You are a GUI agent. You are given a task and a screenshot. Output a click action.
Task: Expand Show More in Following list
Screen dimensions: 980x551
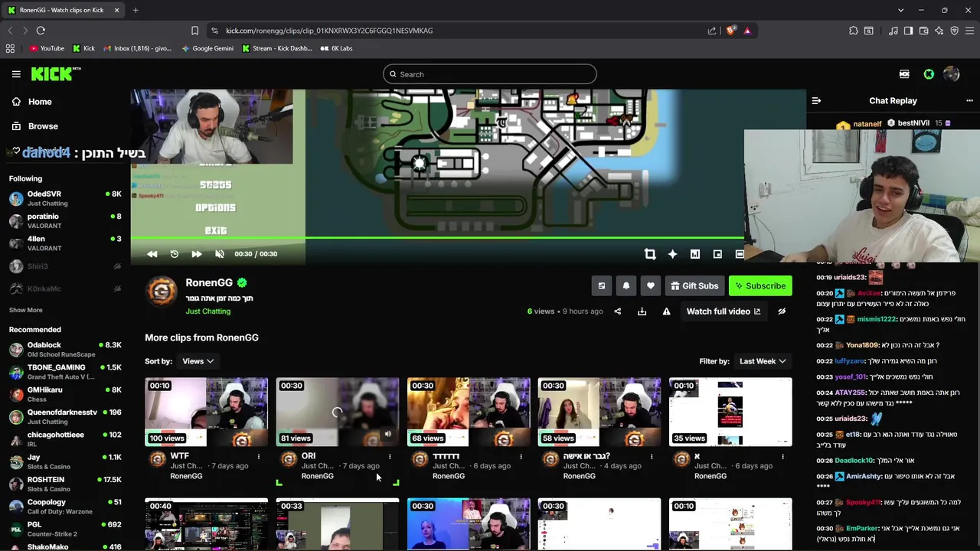coord(25,310)
